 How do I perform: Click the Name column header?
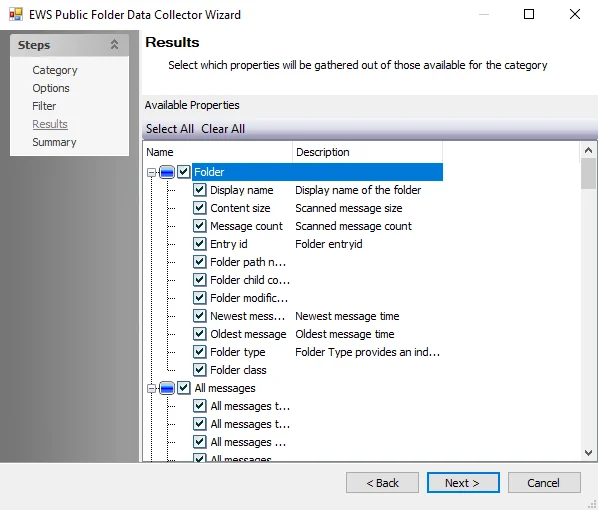point(217,152)
